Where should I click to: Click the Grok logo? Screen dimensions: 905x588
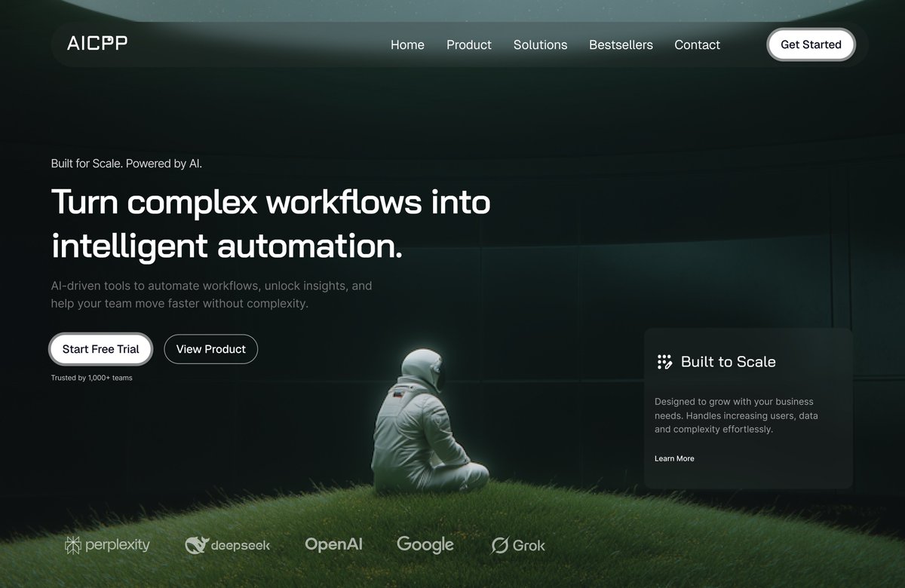pyautogui.click(x=518, y=545)
